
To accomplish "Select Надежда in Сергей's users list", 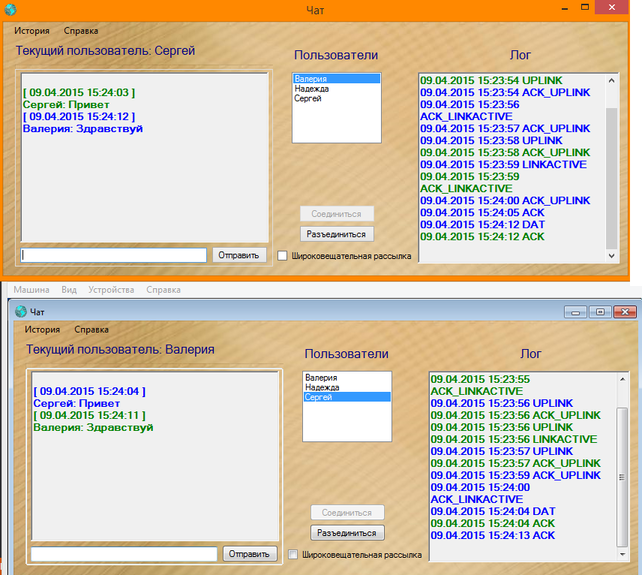I will (x=336, y=88).
